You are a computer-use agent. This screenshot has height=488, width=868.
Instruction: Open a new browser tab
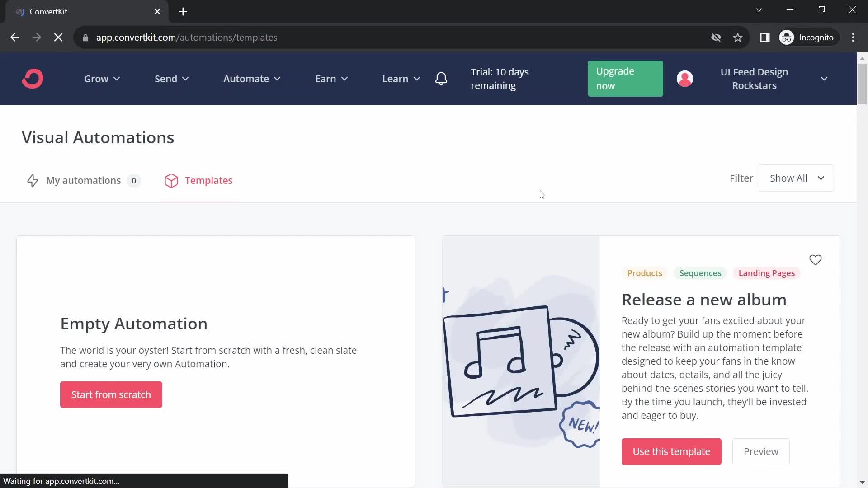pyautogui.click(x=183, y=12)
